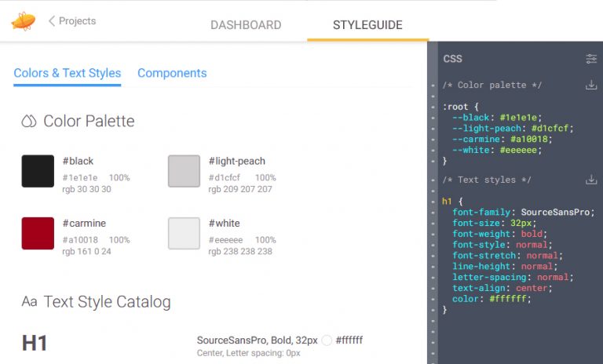Click the --carmine: #a10018 code line
603x364 pixels.
point(502,139)
